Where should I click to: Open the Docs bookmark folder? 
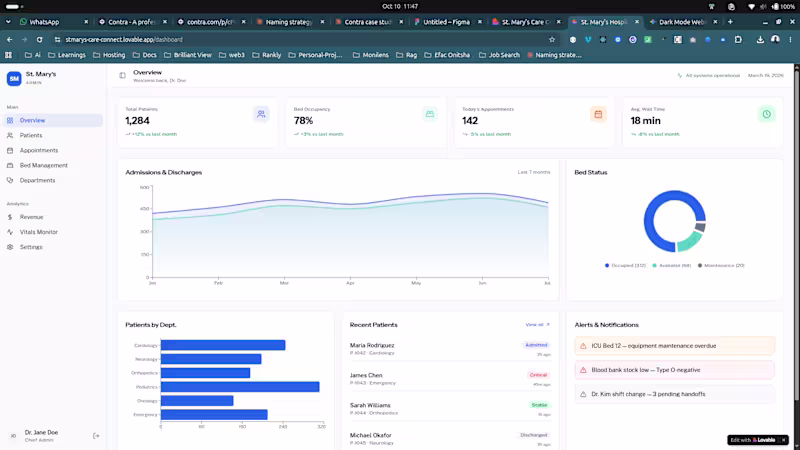click(x=144, y=55)
